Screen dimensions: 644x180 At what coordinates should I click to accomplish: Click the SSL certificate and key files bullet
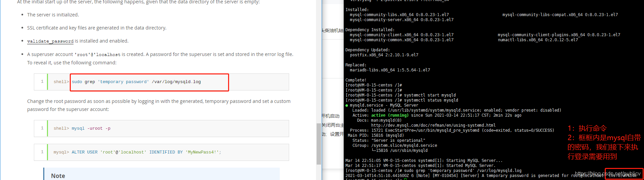[x=97, y=28]
